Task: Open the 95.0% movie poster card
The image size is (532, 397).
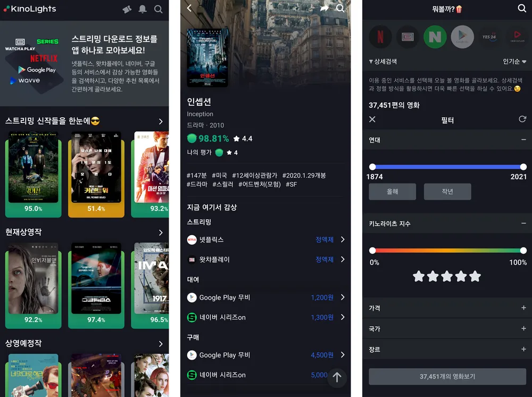Action: coord(33,175)
